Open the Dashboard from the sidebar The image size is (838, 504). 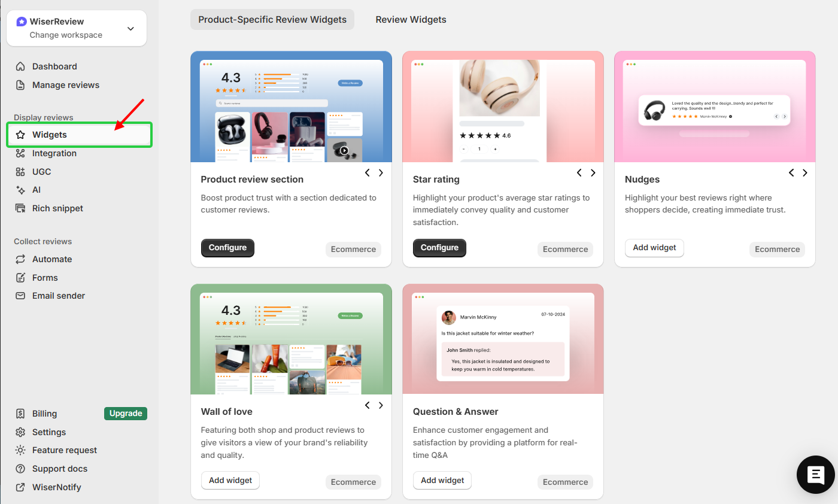(x=55, y=66)
